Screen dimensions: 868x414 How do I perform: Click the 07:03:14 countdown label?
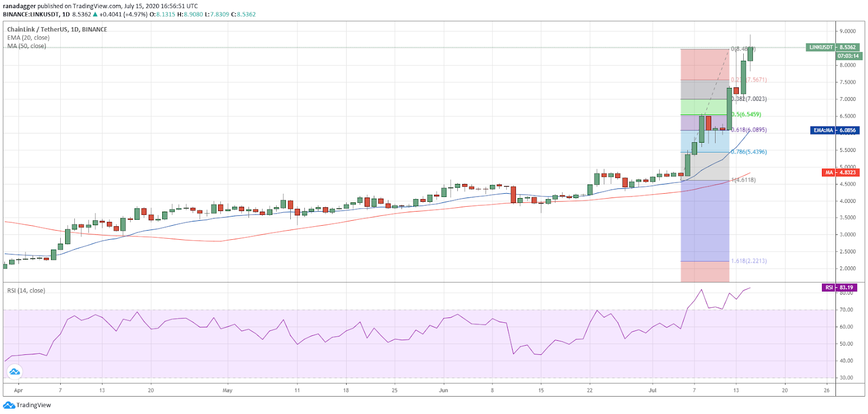click(x=848, y=56)
